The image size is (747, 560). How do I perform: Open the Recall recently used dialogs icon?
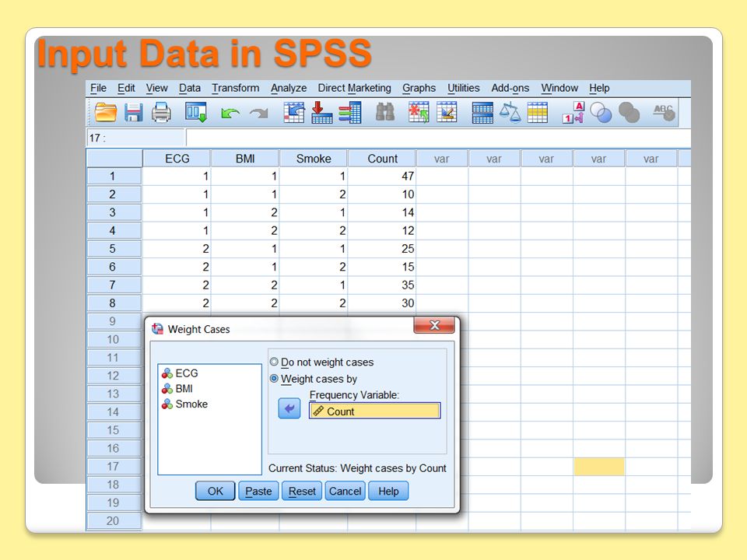pyautogui.click(x=196, y=113)
